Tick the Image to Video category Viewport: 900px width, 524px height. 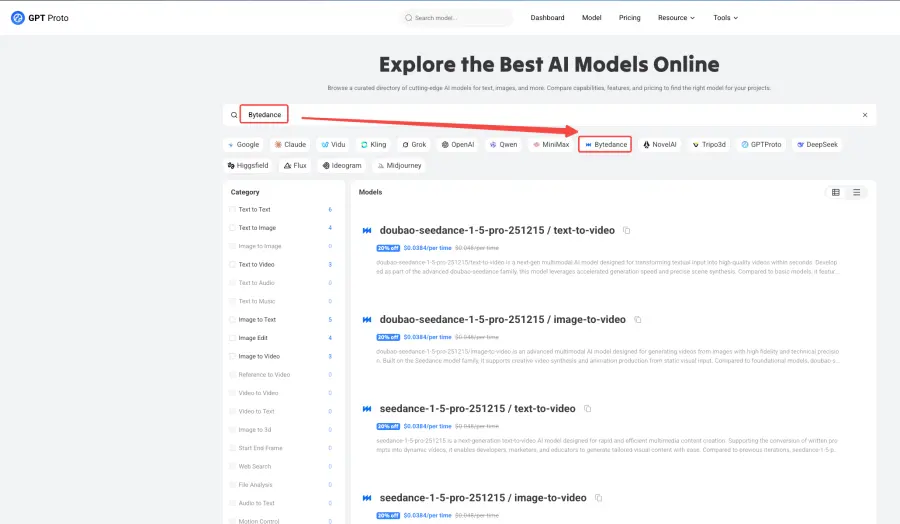pos(232,356)
